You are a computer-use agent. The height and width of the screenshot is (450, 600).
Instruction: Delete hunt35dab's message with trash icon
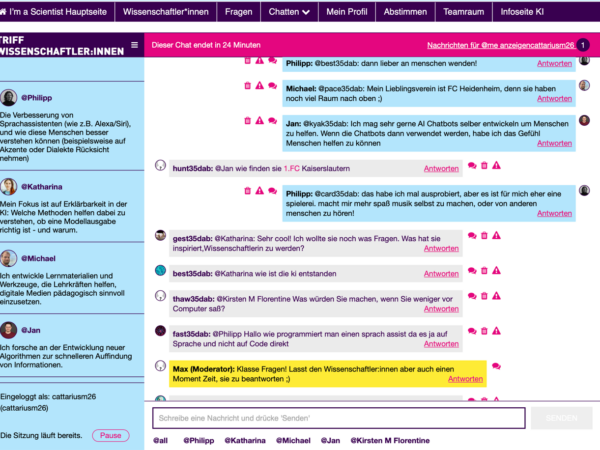tap(484, 165)
